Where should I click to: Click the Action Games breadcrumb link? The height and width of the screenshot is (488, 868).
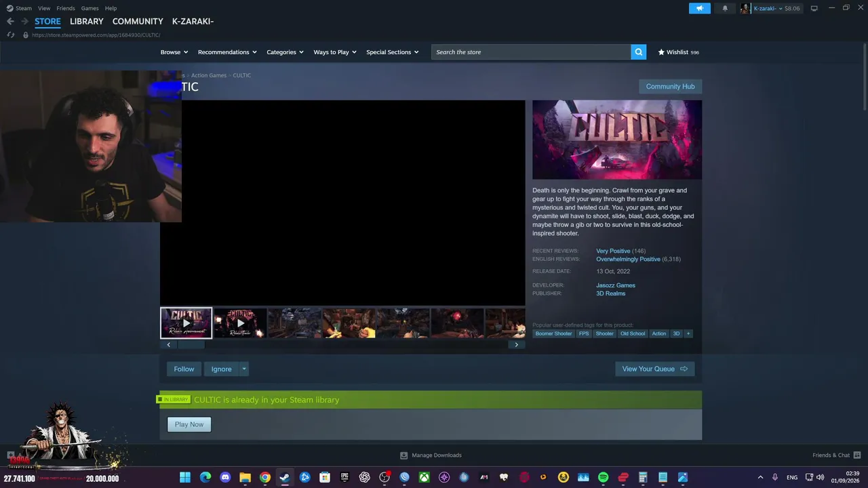[208, 75]
